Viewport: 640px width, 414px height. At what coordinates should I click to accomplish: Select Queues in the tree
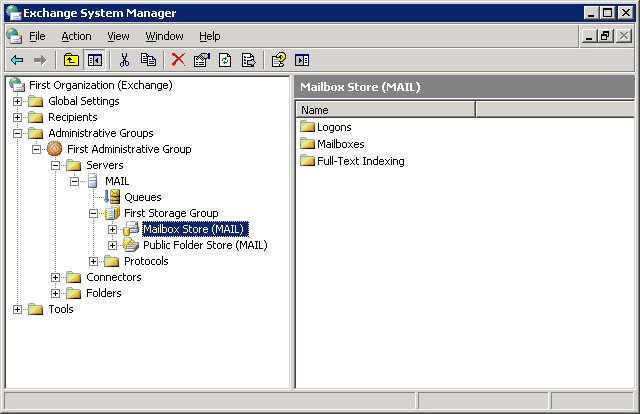(x=142, y=197)
